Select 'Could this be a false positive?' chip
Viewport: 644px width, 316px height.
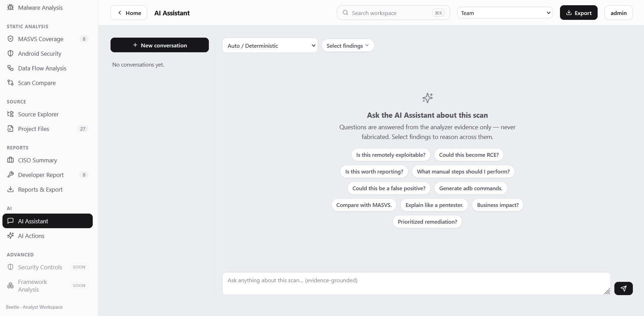389,188
